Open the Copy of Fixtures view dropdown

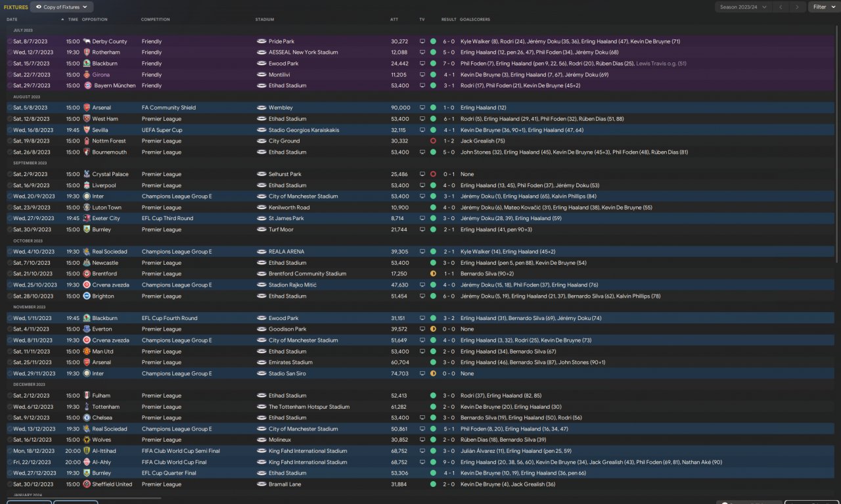coord(62,7)
